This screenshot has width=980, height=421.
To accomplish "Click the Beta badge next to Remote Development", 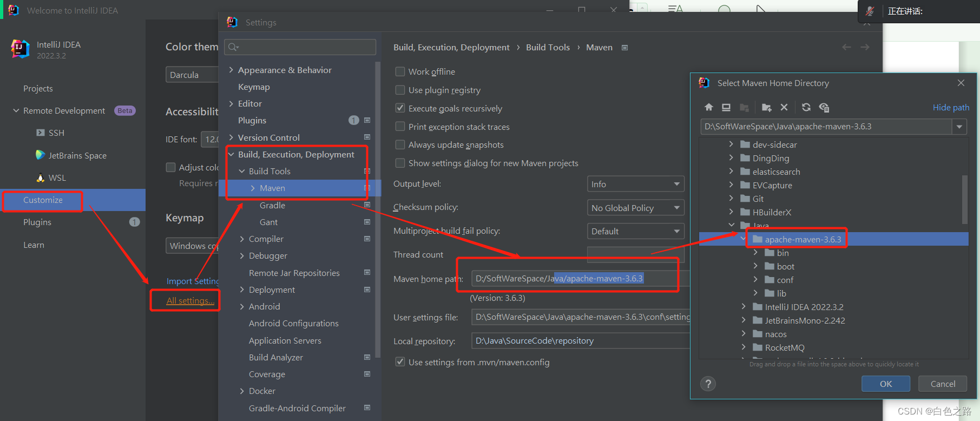I will [125, 110].
